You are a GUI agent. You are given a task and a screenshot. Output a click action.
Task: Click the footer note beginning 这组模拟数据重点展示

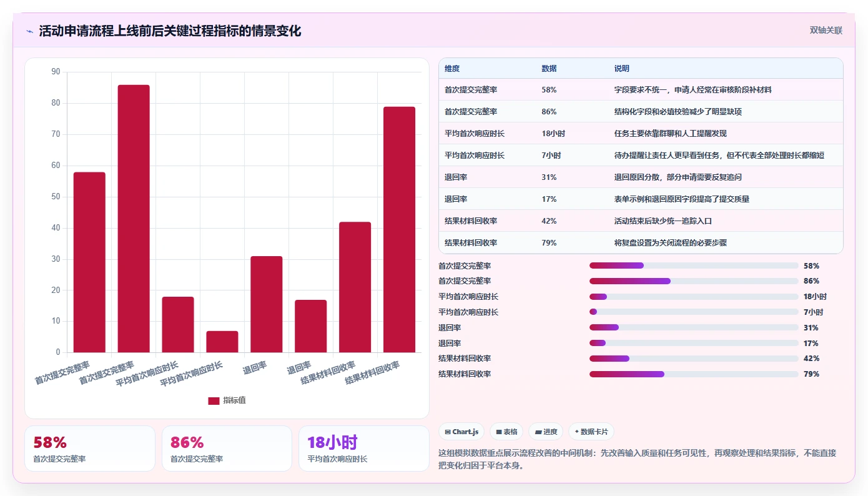638,459
